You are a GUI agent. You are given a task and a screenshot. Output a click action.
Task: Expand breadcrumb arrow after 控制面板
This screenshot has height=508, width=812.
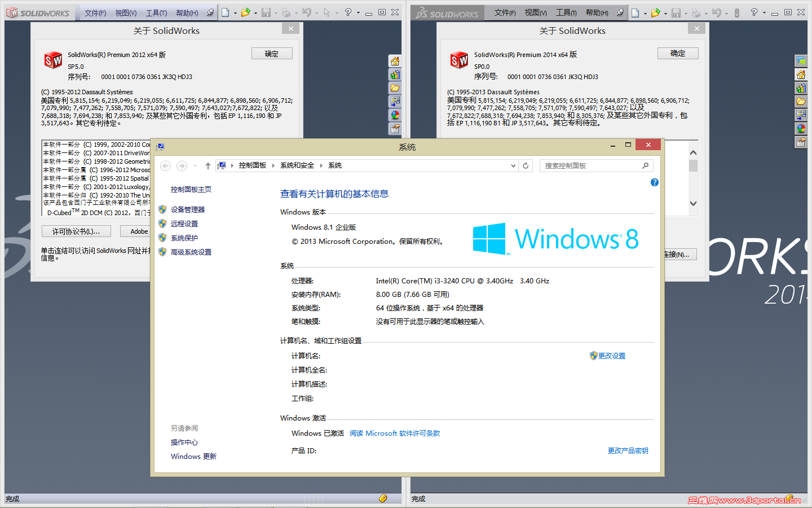[273, 165]
